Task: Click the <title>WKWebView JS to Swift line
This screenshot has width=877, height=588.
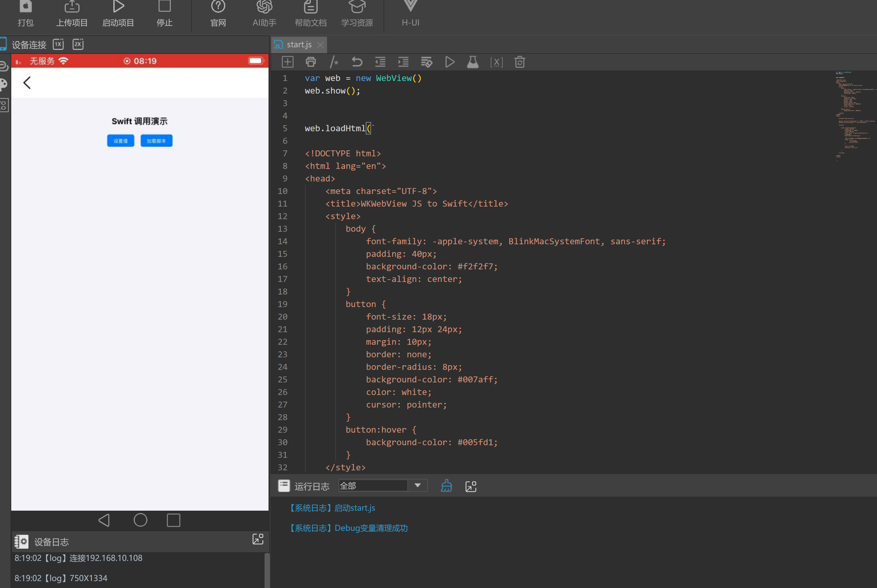Action: click(417, 204)
